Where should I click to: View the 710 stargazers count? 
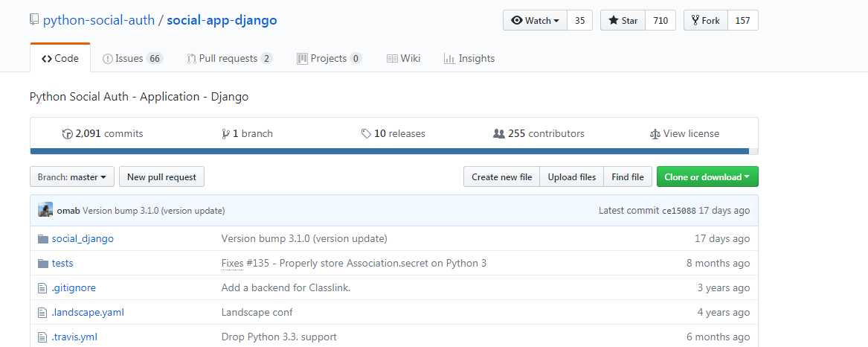point(660,21)
